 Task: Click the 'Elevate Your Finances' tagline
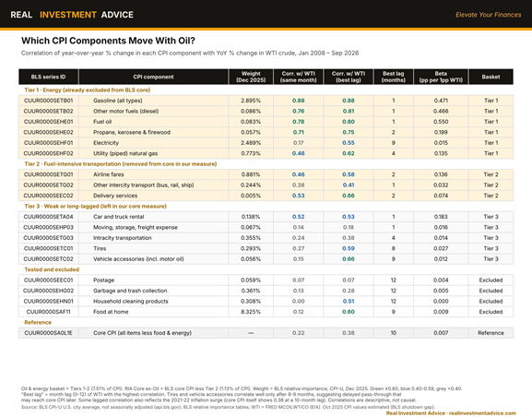tap(489, 15)
